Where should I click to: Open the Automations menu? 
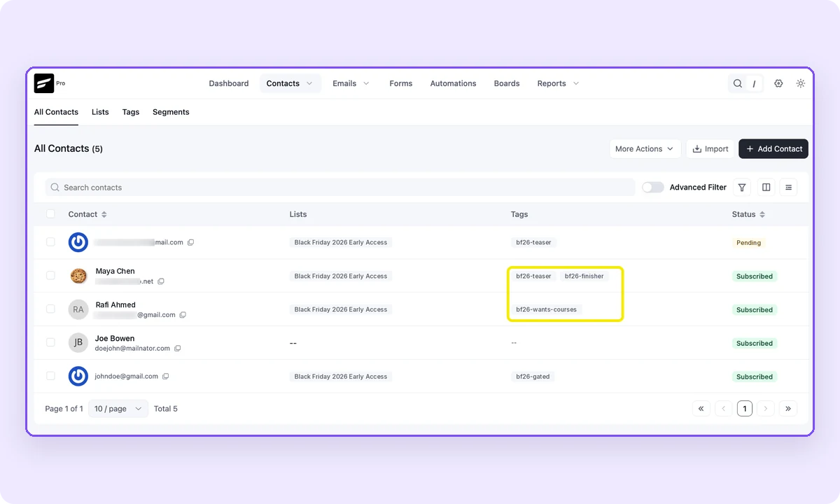tap(453, 83)
